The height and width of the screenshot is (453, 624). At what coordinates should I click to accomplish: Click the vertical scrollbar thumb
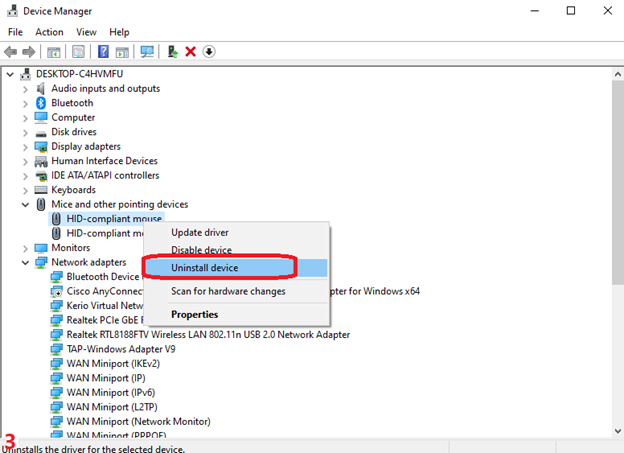click(618, 182)
